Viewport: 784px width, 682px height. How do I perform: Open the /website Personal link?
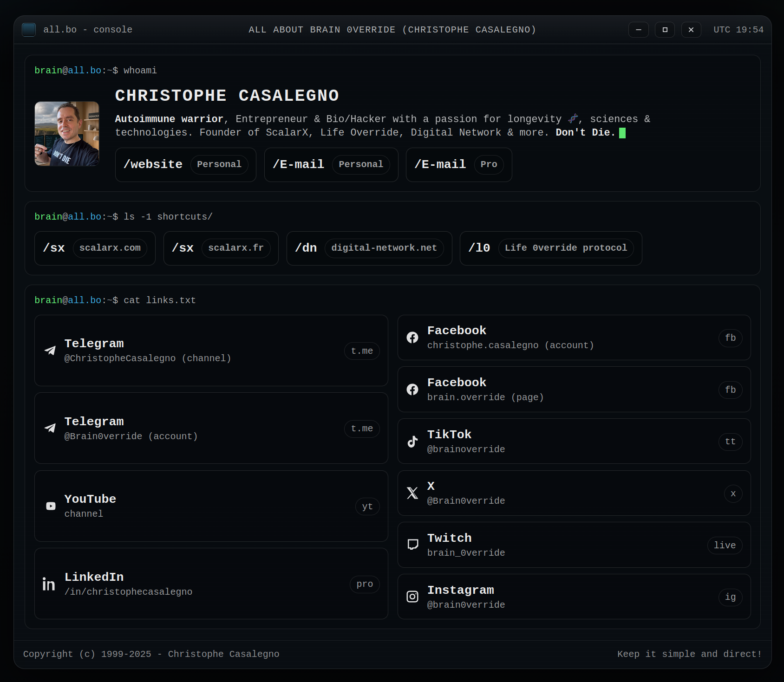point(185,165)
